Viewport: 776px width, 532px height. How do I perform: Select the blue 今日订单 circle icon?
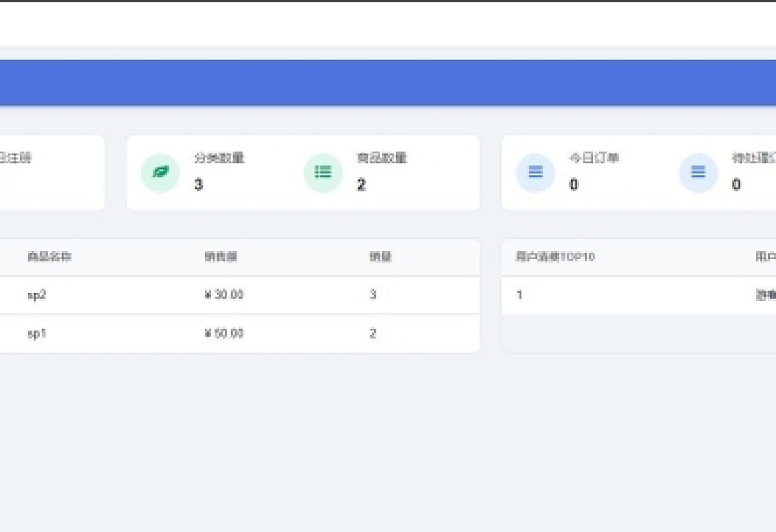pos(534,173)
